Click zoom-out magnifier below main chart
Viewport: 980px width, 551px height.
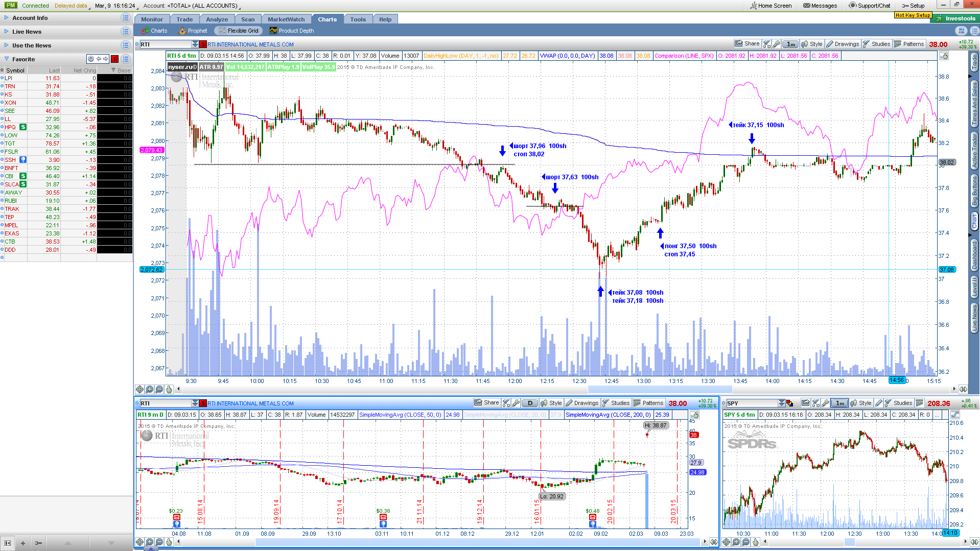point(159,389)
